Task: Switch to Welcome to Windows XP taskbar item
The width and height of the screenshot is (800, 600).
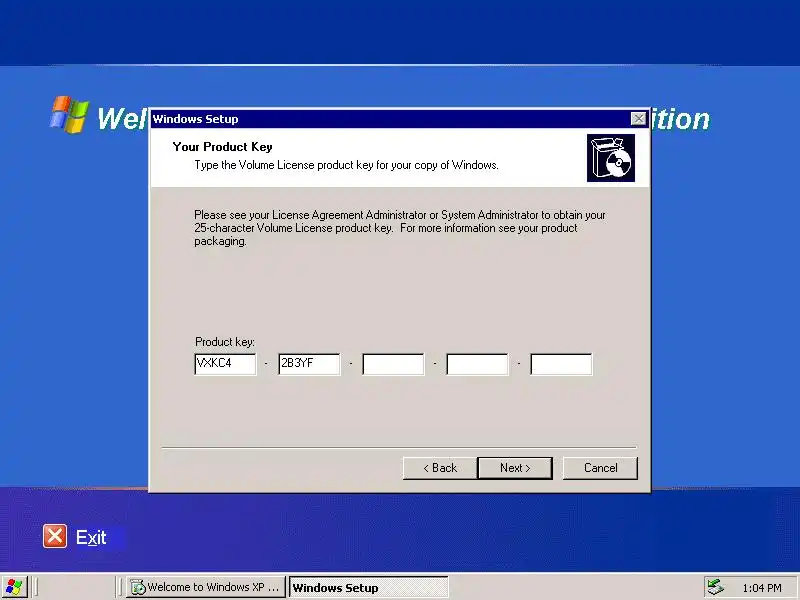Action: point(206,587)
